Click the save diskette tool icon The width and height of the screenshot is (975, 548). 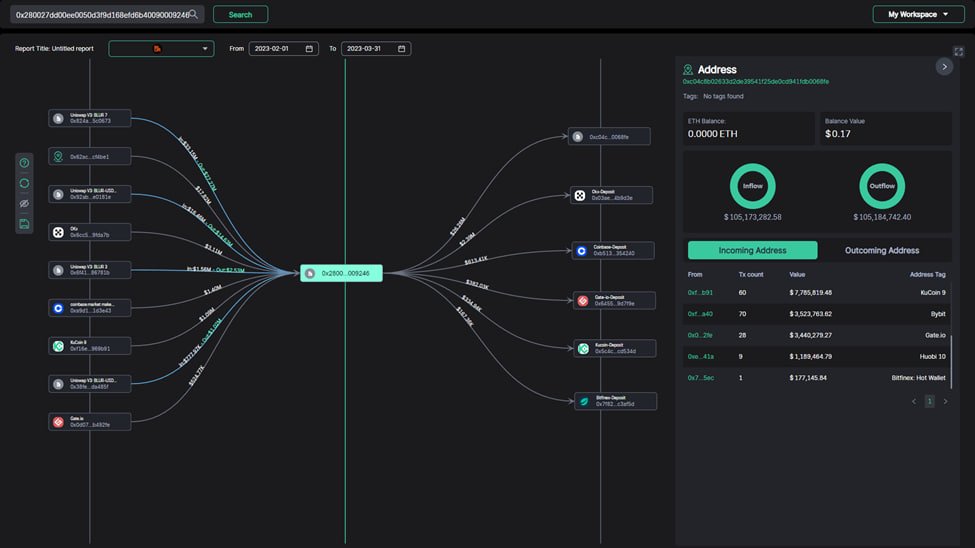[24, 224]
